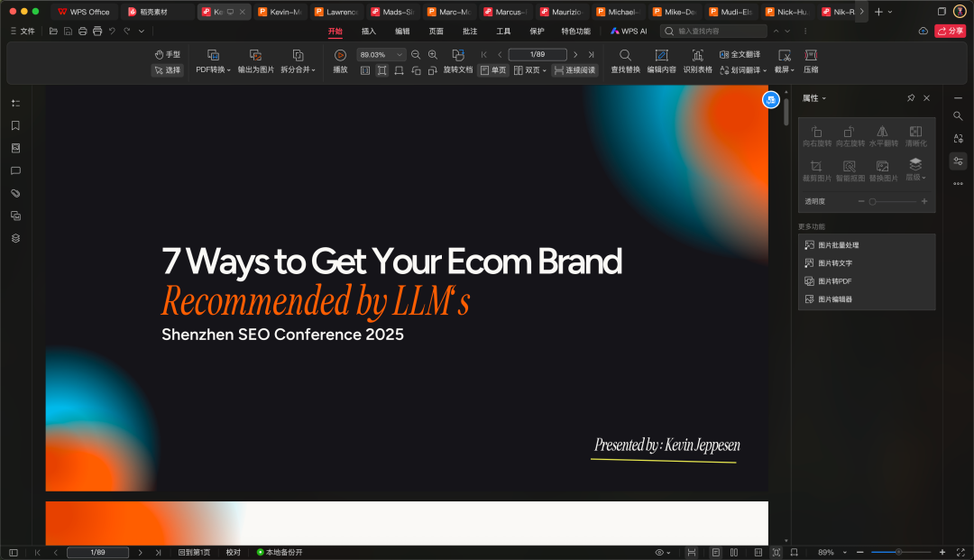
Task: Click the Compress (压缩) tool
Action: (x=811, y=61)
